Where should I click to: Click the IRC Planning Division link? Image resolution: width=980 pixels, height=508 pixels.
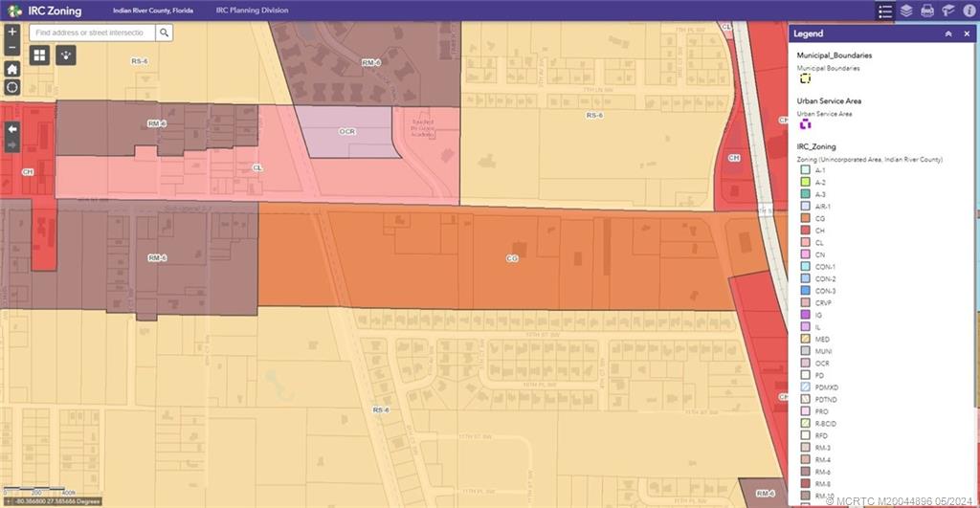point(252,11)
